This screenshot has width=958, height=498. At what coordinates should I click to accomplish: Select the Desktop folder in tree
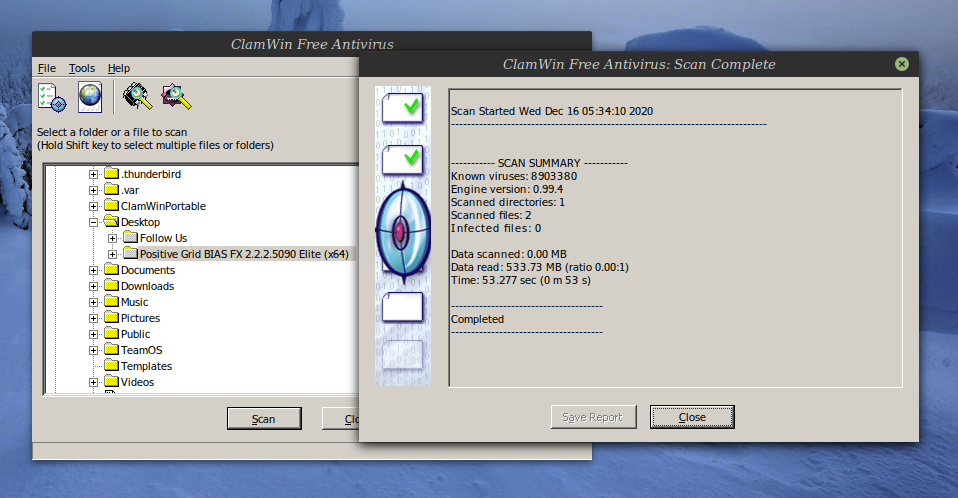point(140,222)
